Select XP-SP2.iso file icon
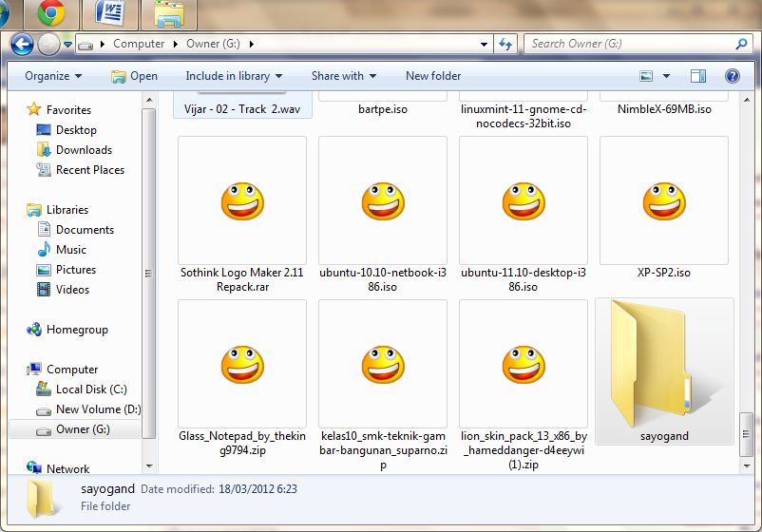Viewport: 762px width, 532px height. click(664, 201)
